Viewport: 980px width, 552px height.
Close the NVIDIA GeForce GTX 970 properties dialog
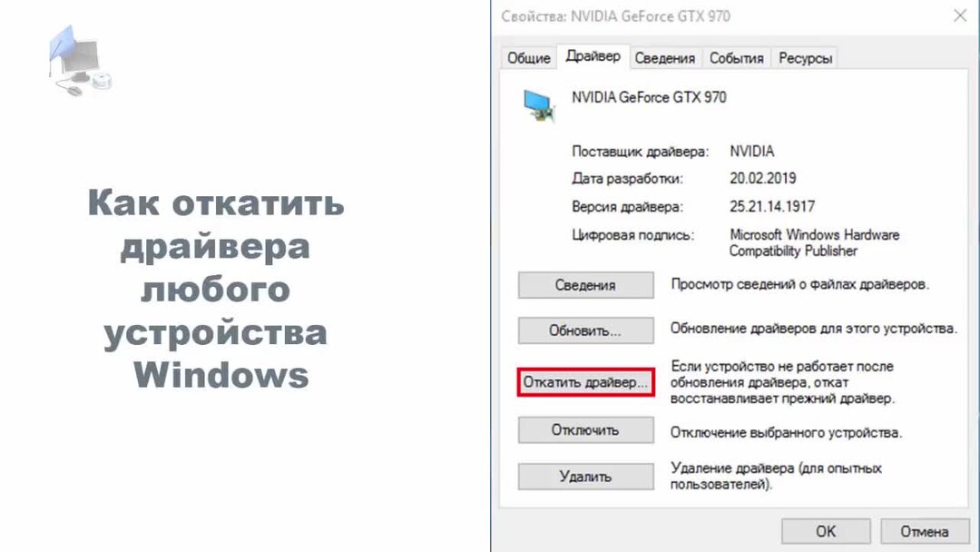960,15
